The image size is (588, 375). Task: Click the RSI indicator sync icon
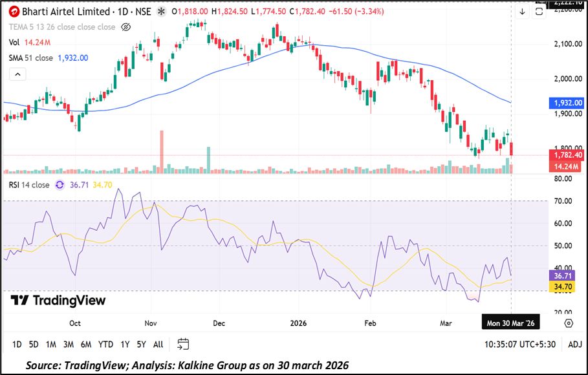[x=60, y=185]
